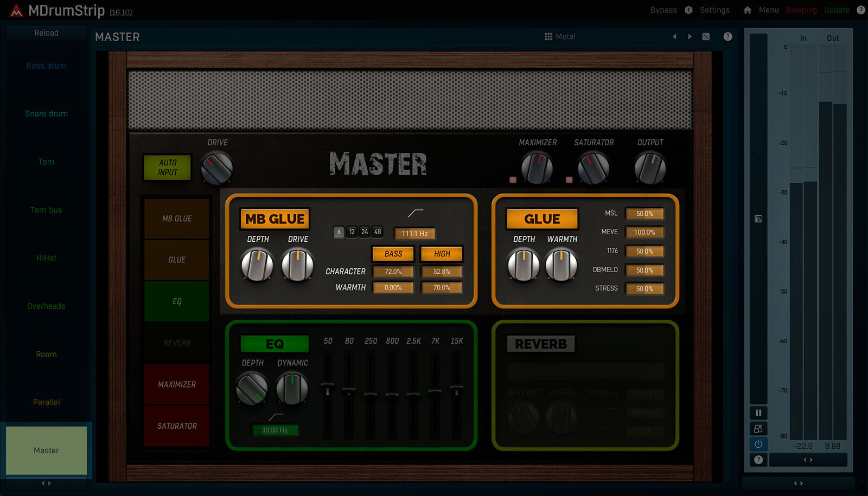Pause the level meters
The width and height of the screenshot is (868, 496).
tap(758, 413)
